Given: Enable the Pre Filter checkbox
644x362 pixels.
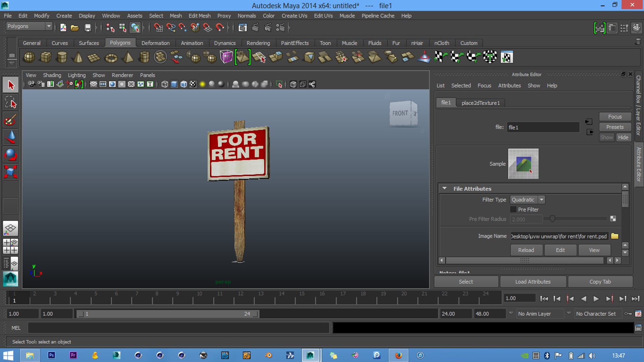Looking at the screenshot, I should pos(513,209).
